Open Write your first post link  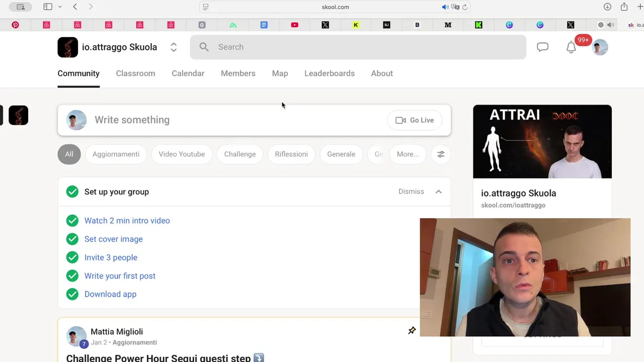[120, 276]
